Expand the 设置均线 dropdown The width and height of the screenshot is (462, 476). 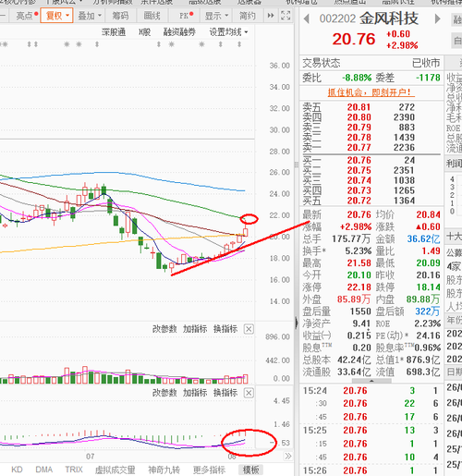228,32
